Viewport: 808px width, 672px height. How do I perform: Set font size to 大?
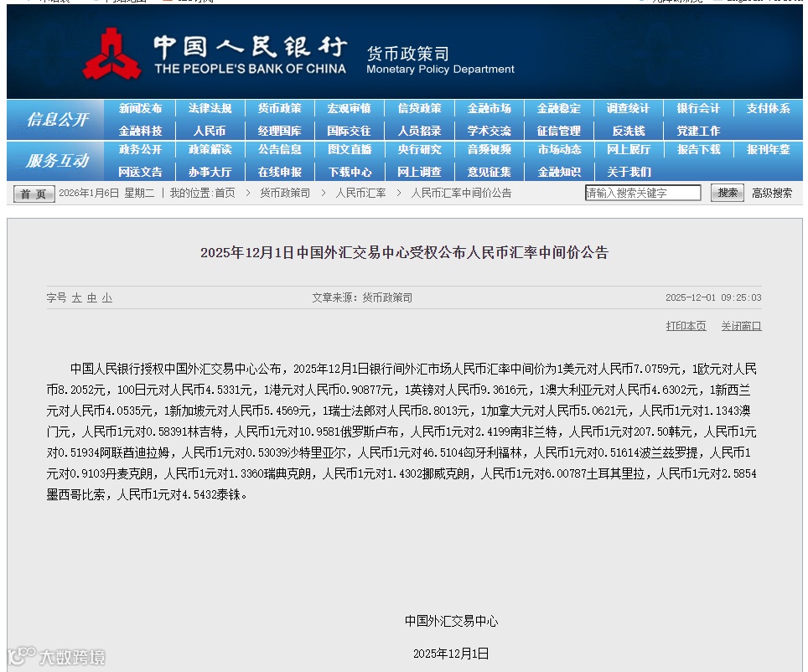(x=77, y=297)
